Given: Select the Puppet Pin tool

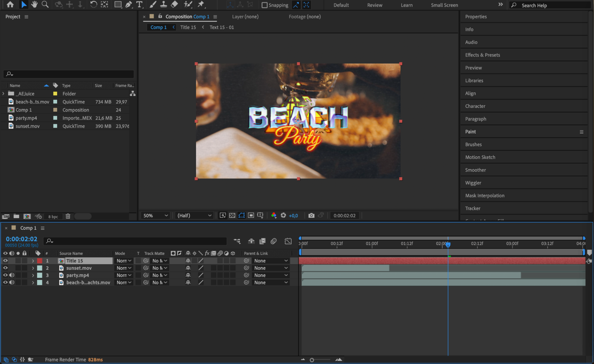Looking at the screenshot, I should pyautogui.click(x=201, y=4).
